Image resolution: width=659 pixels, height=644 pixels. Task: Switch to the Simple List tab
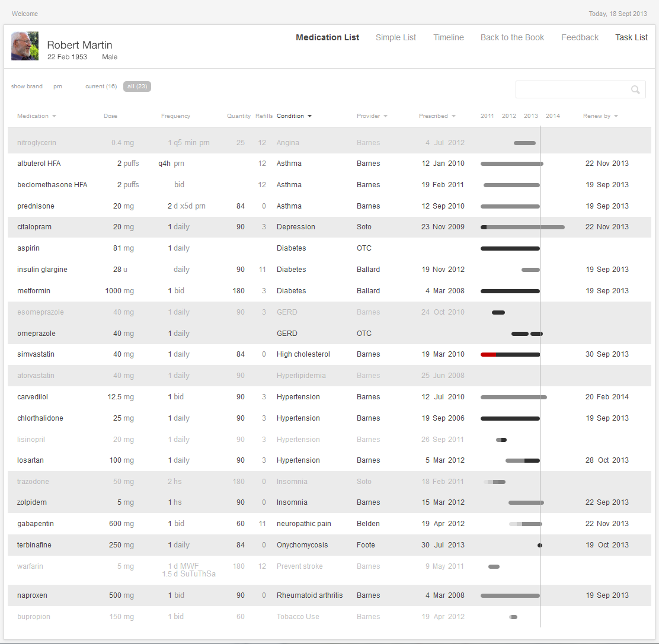click(x=396, y=37)
